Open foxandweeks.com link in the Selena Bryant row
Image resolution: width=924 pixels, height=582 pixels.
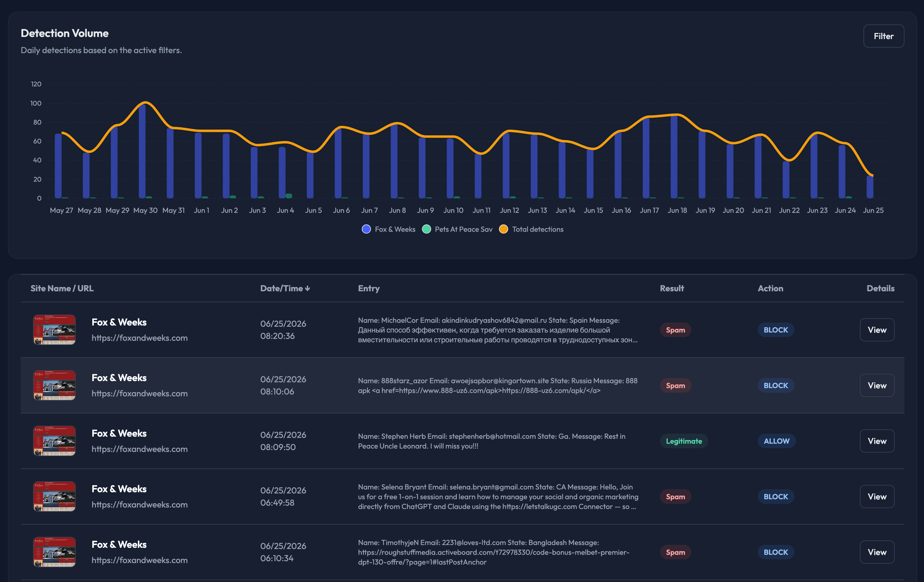click(x=140, y=504)
